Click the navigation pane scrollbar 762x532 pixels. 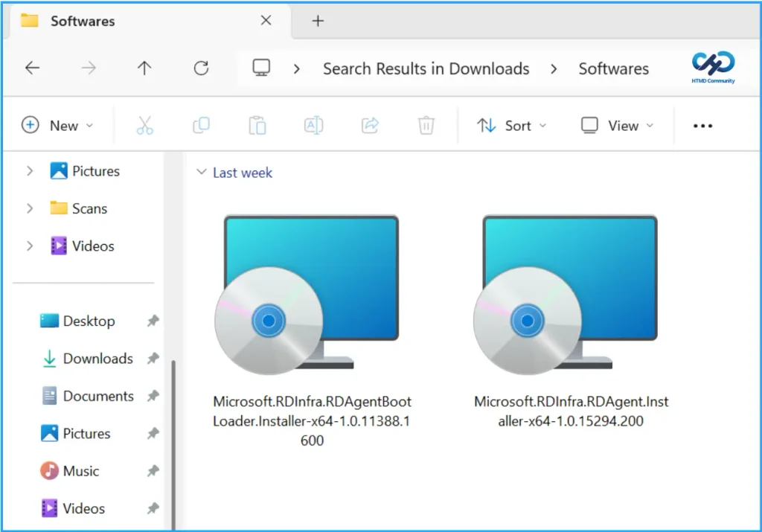coord(173,444)
